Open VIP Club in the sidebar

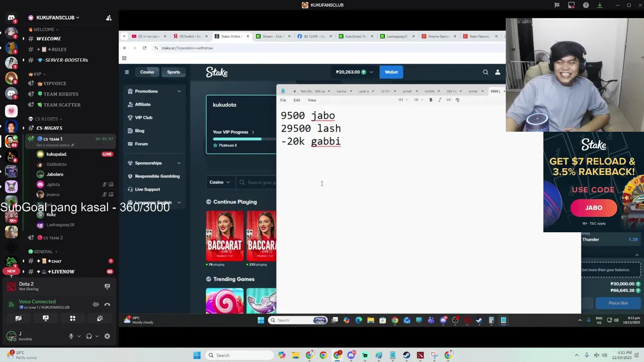pos(143,117)
